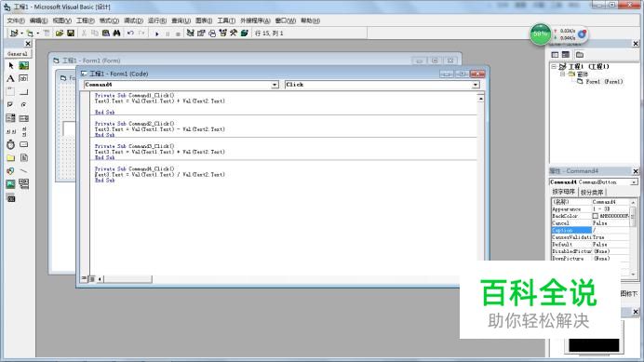
Task: Start the program with the Run button
Action: [x=157, y=34]
